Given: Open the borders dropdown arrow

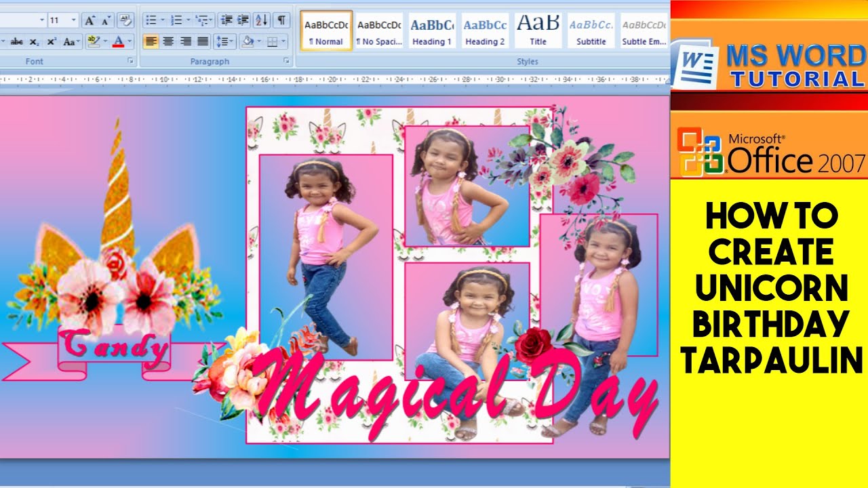Looking at the screenshot, I should [284, 41].
